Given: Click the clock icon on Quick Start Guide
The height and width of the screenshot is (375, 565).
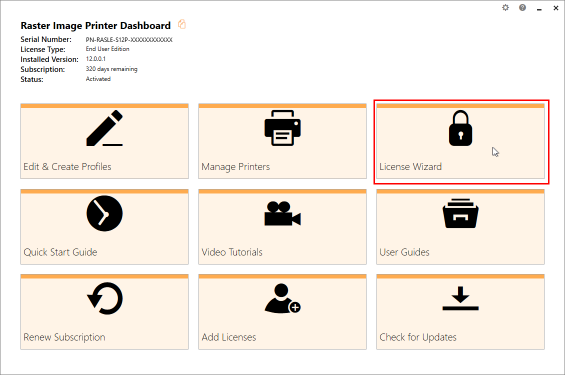Looking at the screenshot, I should 104,213.
